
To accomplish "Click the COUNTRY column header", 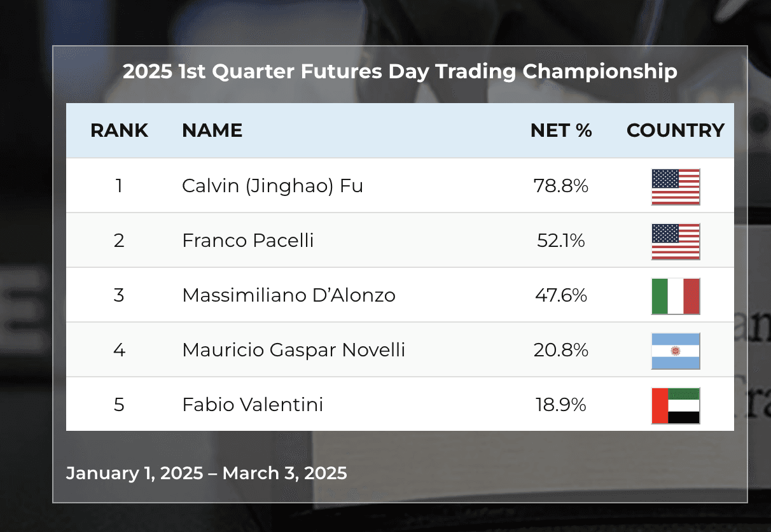I will 676,130.
